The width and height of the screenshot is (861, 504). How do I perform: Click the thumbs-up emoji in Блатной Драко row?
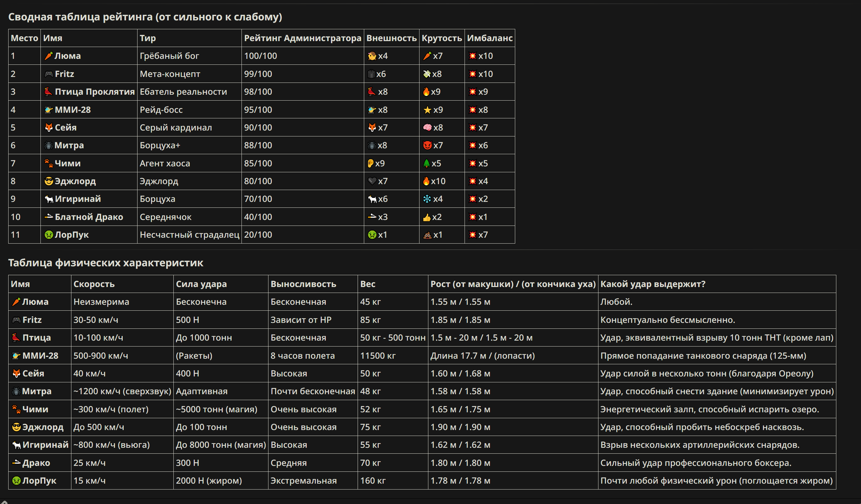426,217
